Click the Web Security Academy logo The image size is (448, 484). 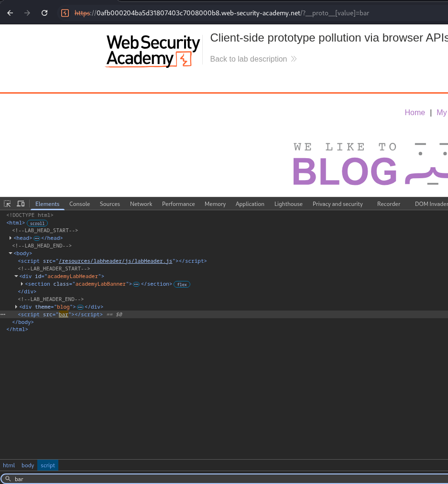point(153,51)
